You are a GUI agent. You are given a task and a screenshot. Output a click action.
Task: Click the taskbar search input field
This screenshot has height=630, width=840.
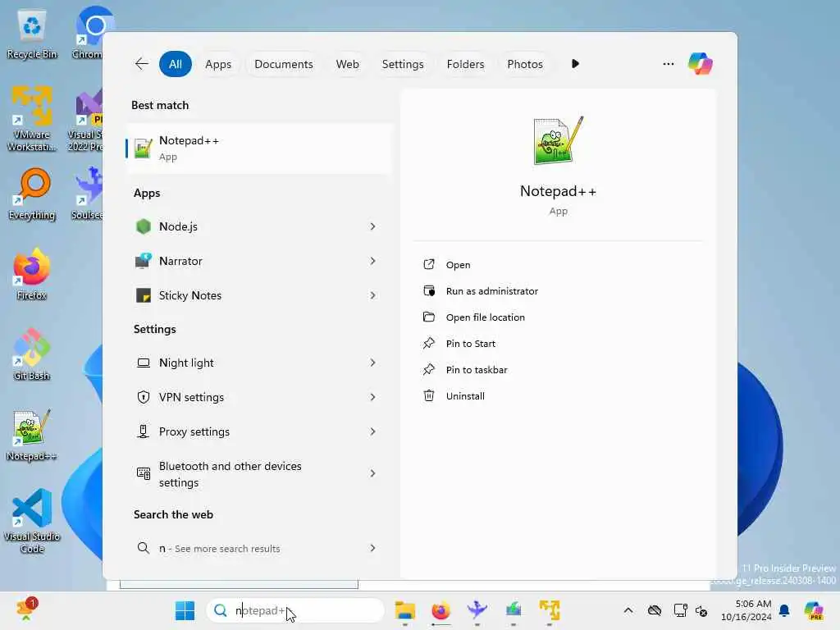(295, 610)
